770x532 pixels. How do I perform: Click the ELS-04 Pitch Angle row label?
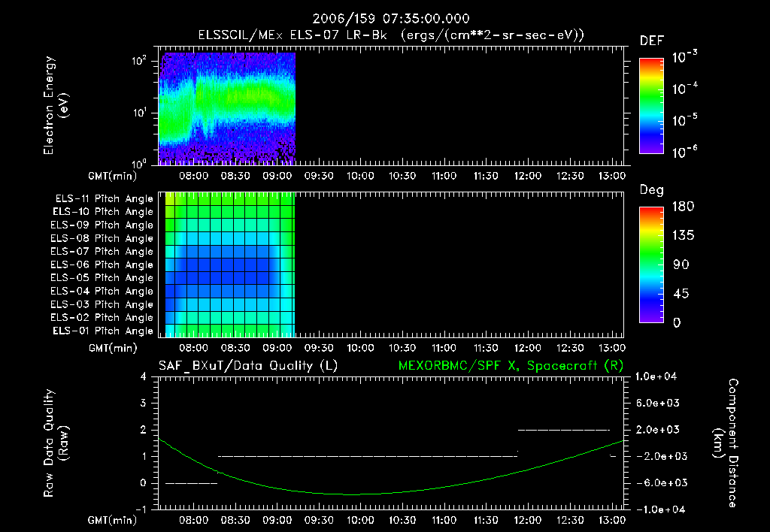[x=102, y=291]
